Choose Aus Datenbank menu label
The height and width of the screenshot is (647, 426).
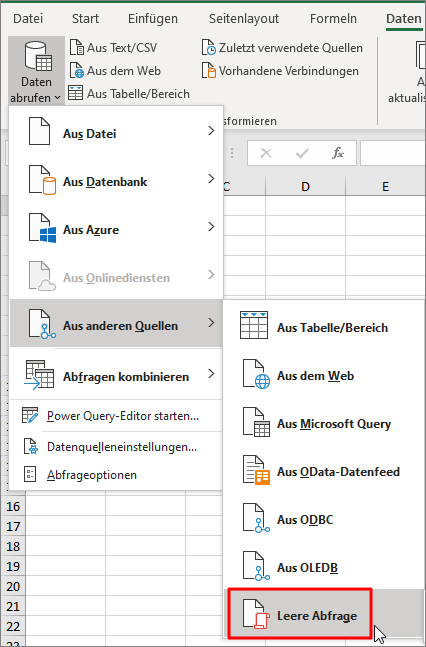click(x=105, y=182)
